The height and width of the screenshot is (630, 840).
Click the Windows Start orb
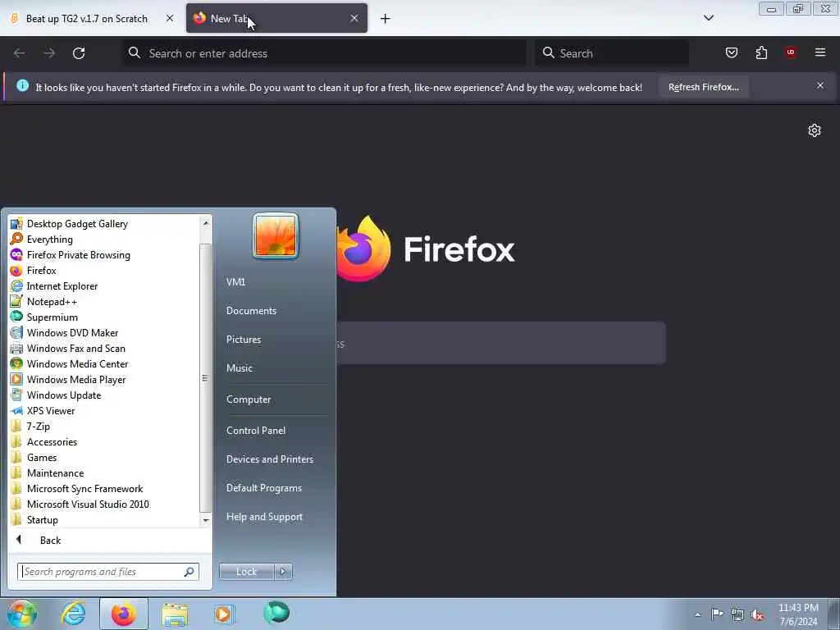(21, 614)
